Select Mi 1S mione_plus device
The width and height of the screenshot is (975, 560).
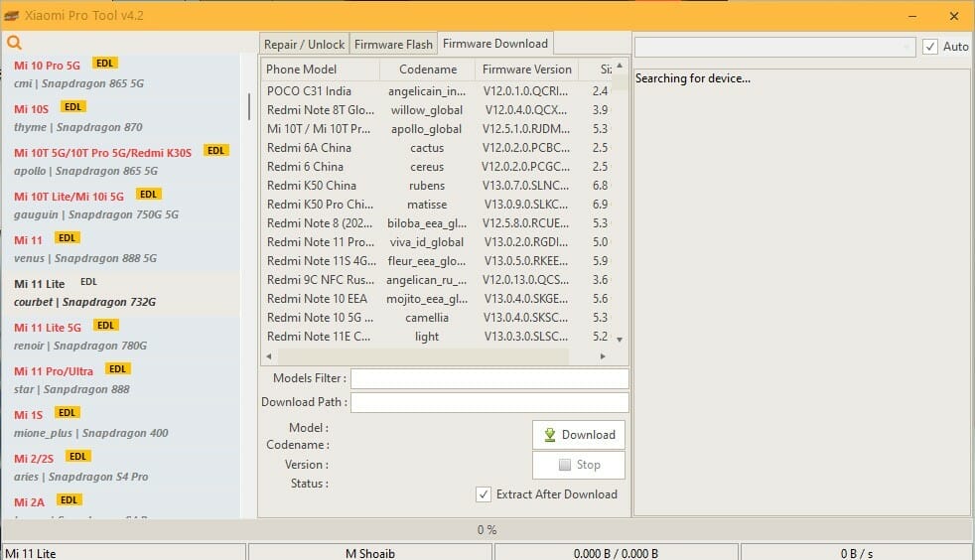click(121, 423)
